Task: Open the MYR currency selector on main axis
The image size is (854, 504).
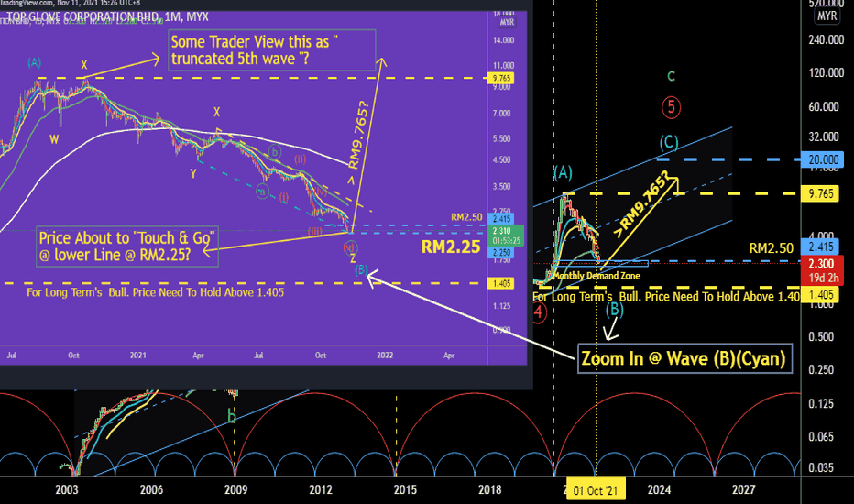Action: click(x=827, y=16)
